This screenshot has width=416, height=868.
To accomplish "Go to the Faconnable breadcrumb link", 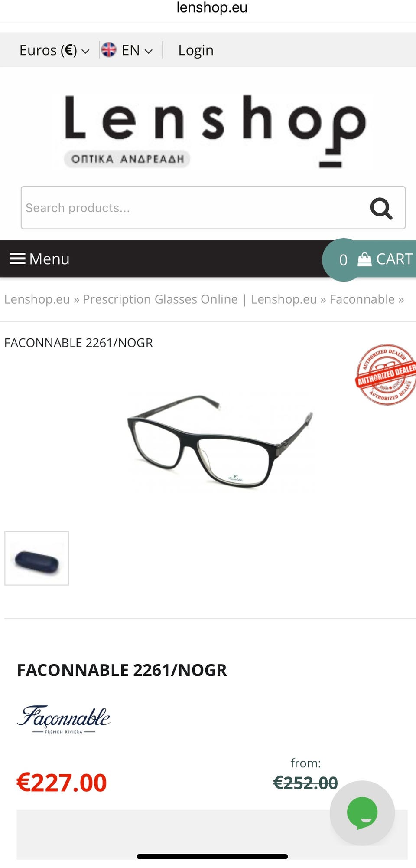I will point(362,299).
